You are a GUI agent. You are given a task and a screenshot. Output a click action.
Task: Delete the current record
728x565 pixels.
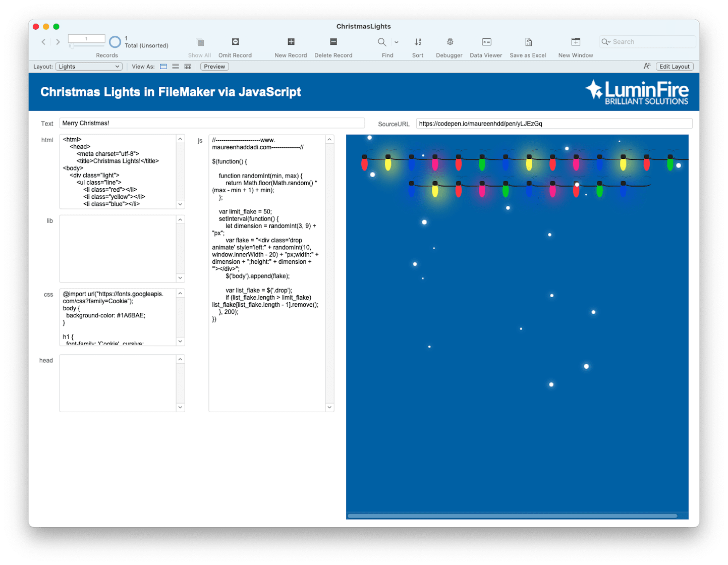(x=332, y=42)
